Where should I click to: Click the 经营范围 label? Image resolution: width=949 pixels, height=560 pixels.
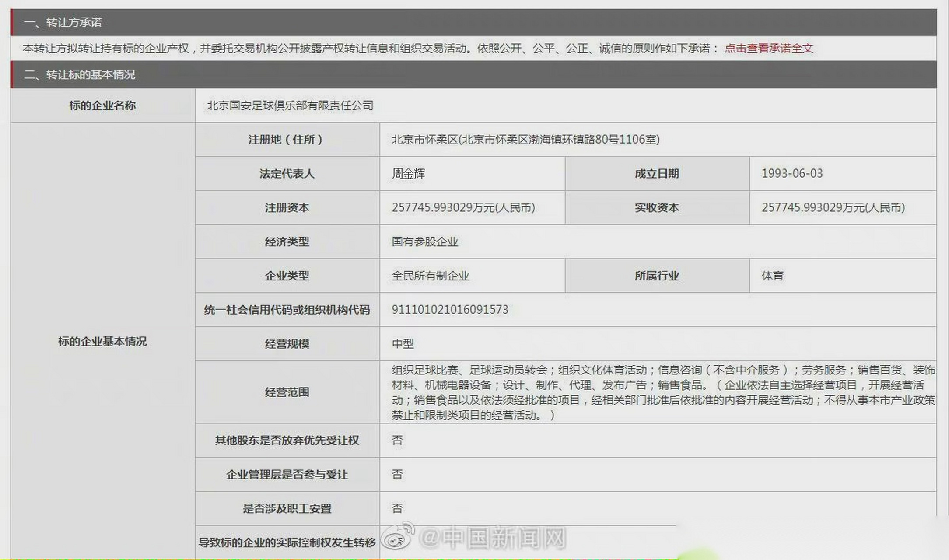[x=287, y=392]
